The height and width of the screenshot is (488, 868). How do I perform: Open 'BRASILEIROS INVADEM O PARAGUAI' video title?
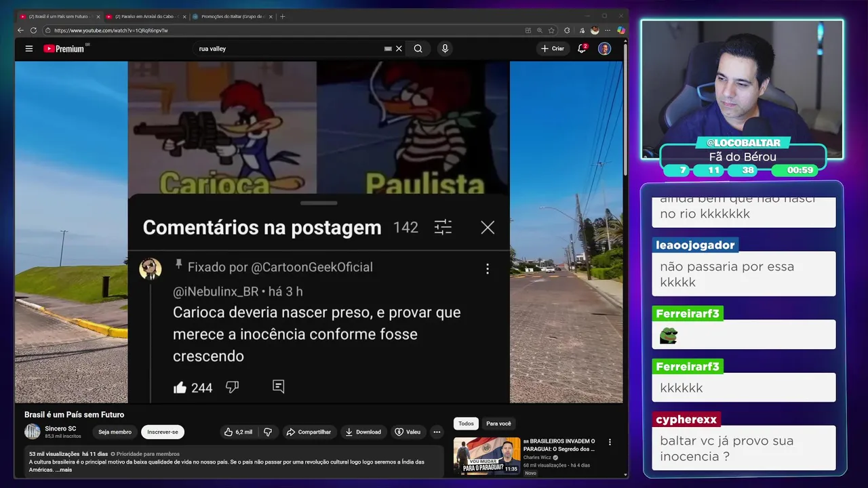pyautogui.click(x=559, y=445)
